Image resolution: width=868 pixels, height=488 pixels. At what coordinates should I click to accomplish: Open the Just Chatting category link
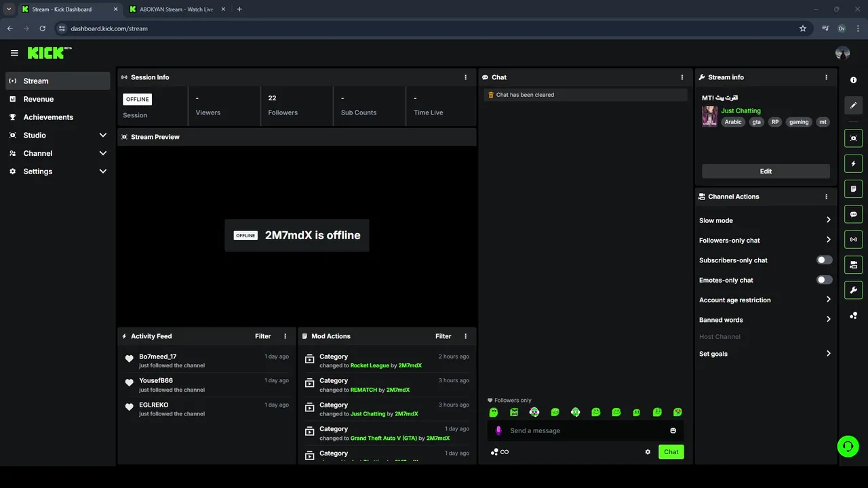pyautogui.click(x=741, y=110)
